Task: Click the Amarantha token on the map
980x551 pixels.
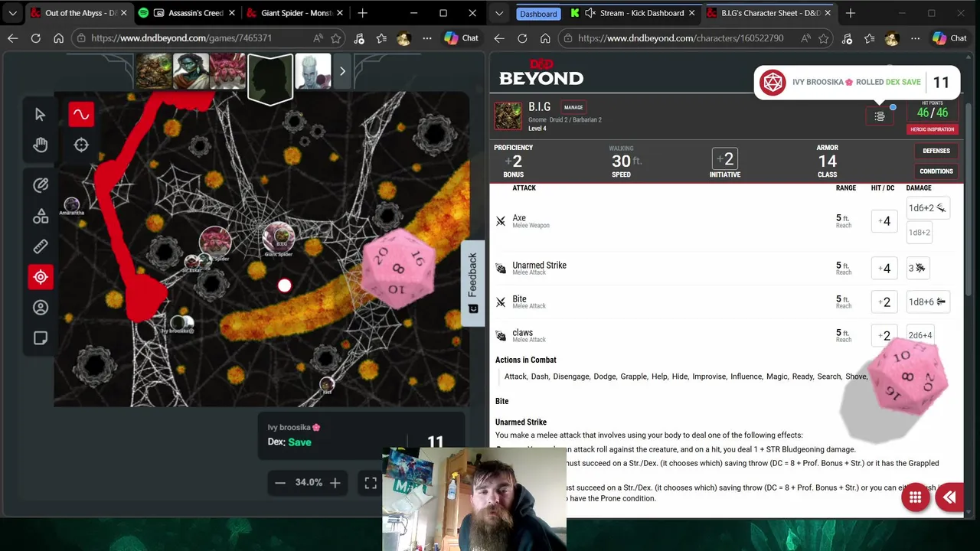Action: pyautogui.click(x=71, y=204)
